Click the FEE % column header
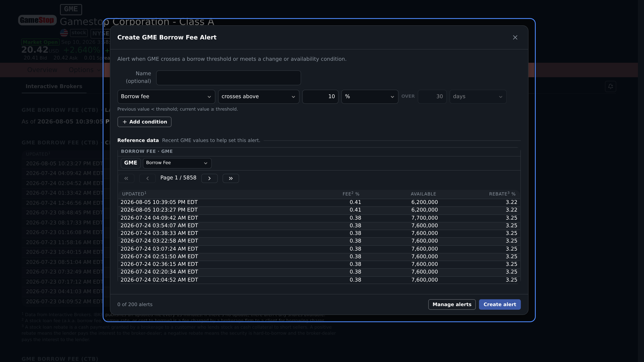The height and width of the screenshot is (362, 644). [351, 194]
